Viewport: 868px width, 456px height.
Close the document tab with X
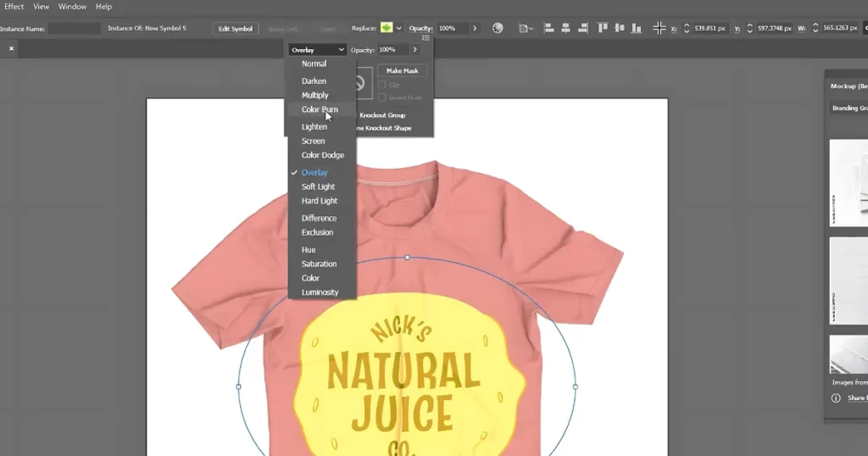(11, 48)
